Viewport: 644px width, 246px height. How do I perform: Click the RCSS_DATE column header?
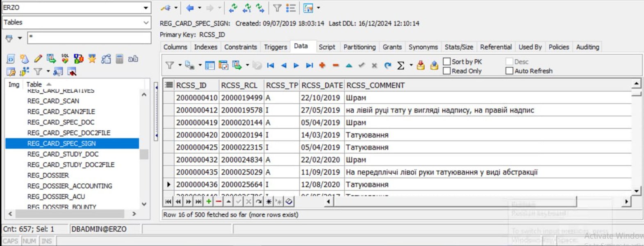322,85
